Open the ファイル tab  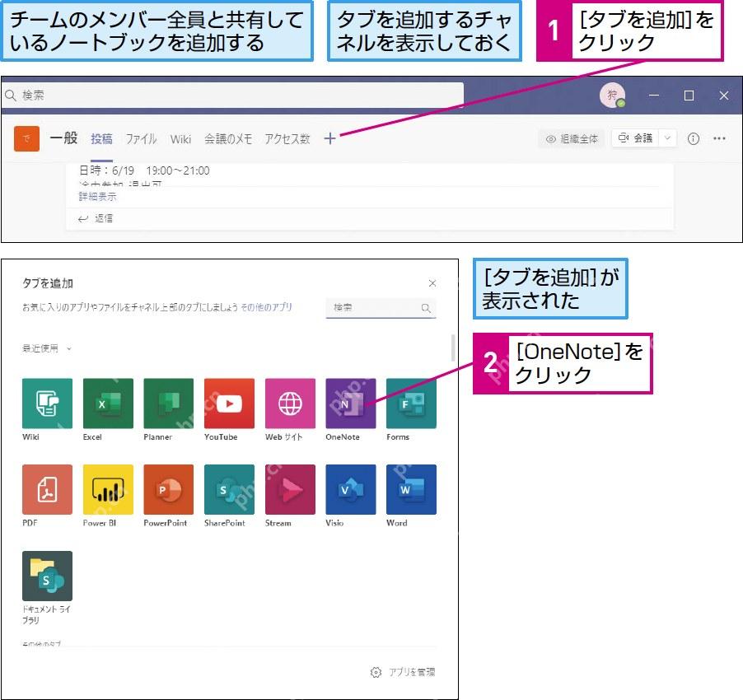click(x=141, y=139)
